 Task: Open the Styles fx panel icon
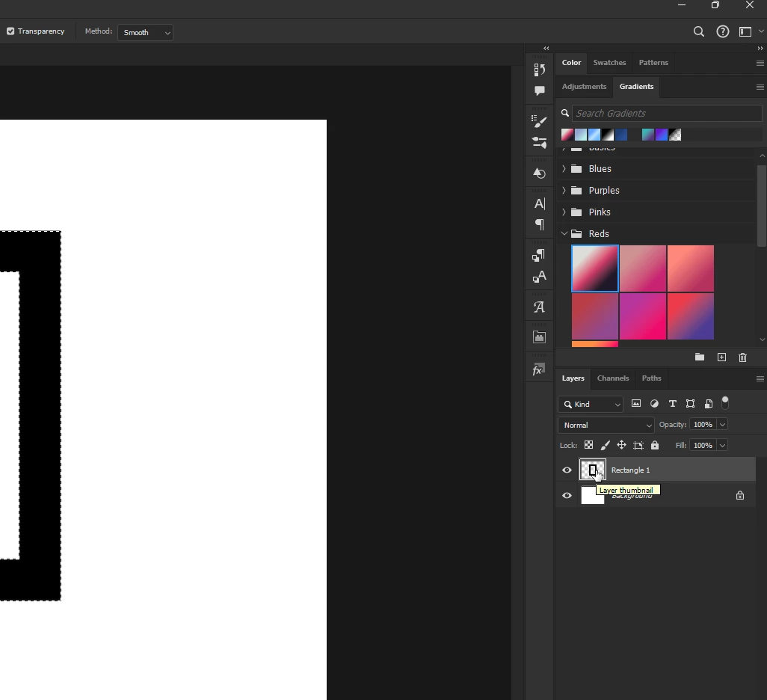pos(538,369)
